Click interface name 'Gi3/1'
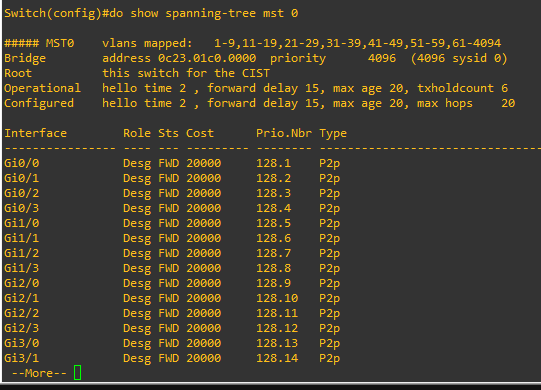 pos(22,359)
